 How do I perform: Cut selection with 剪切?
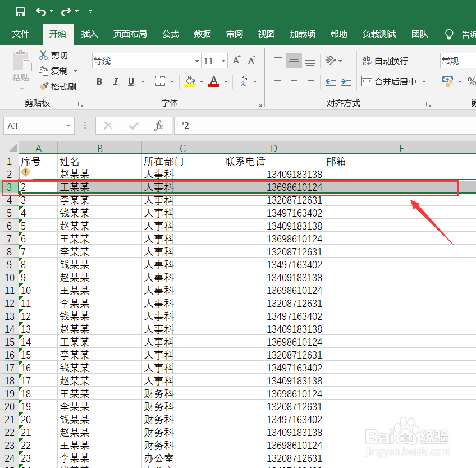53,55
